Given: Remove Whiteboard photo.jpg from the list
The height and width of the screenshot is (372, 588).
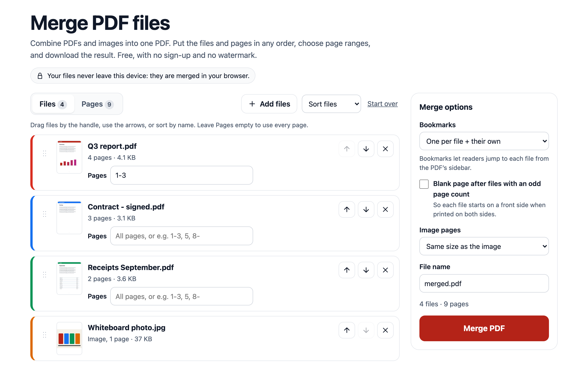Looking at the screenshot, I should point(385,330).
